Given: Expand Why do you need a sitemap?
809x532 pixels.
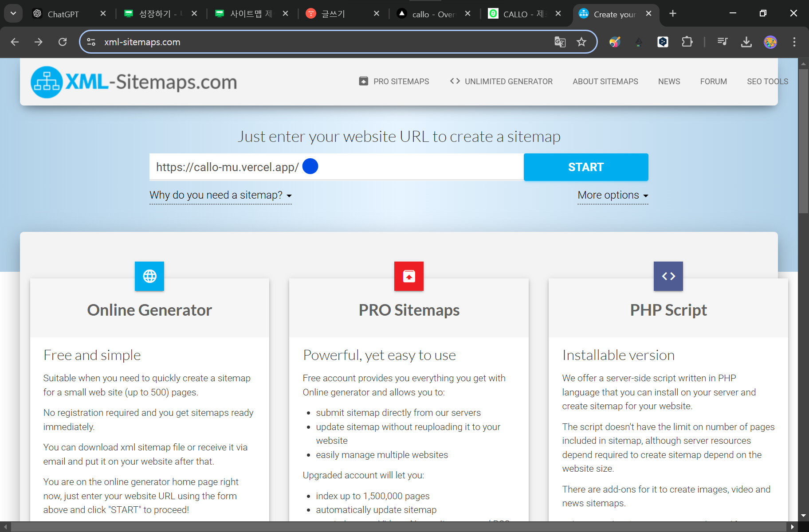Looking at the screenshot, I should point(220,195).
